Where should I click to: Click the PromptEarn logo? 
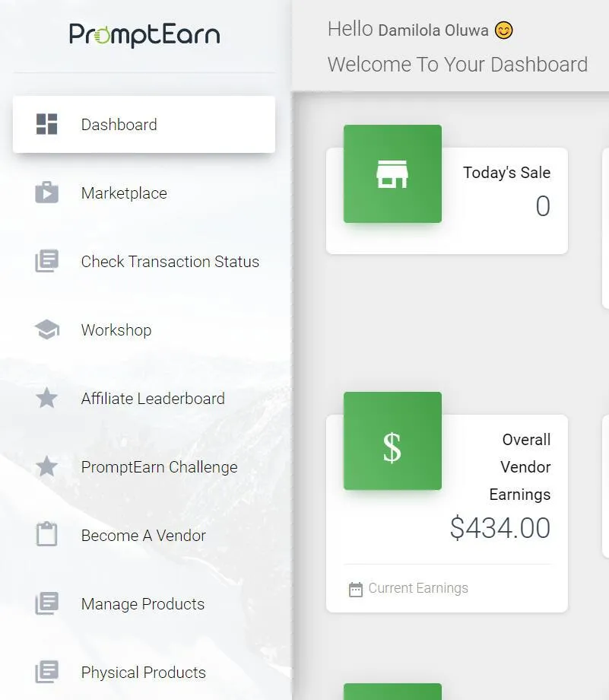tap(144, 35)
